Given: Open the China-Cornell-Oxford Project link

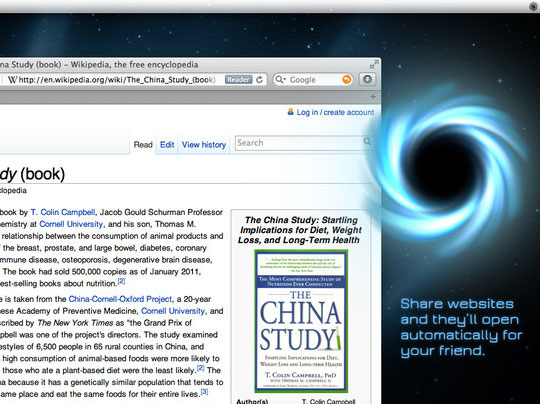Looking at the screenshot, I should [x=120, y=299].
